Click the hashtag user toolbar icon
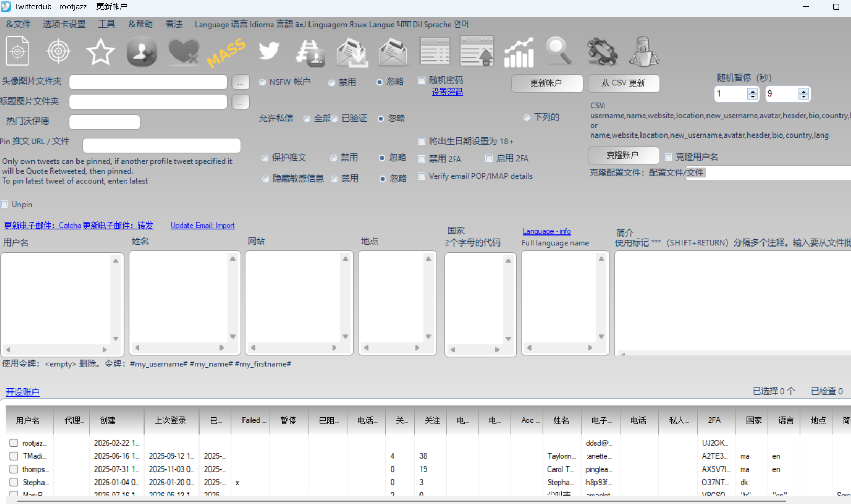851x504 pixels. point(310,52)
